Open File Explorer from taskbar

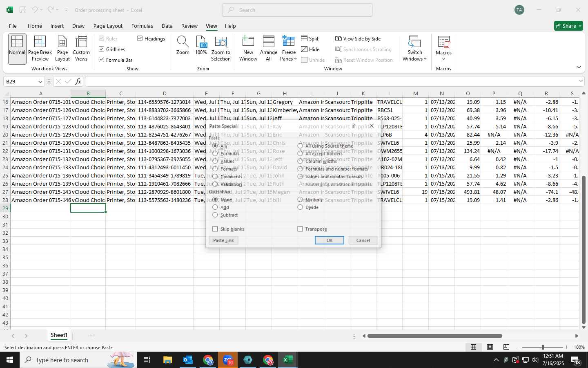tap(168, 360)
